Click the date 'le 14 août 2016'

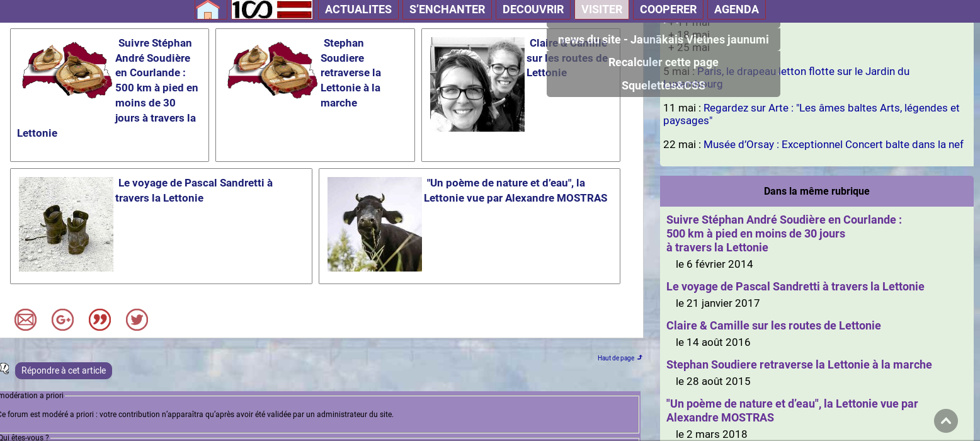[x=713, y=342]
